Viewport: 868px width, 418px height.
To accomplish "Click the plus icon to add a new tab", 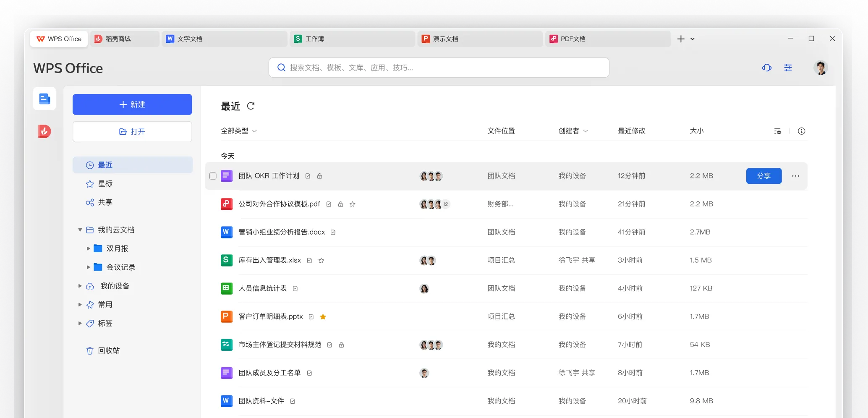I will (x=680, y=39).
